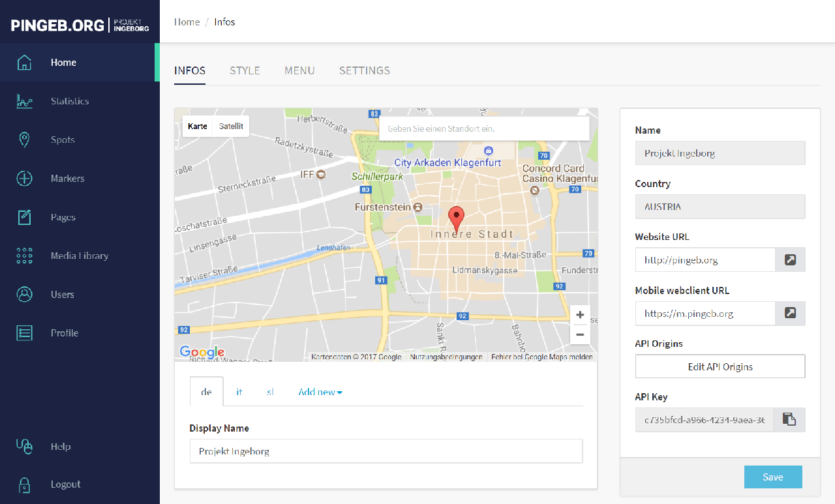Click Fehler bei Google Maps melden link
This screenshot has height=504, width=835.
[542, 357]
